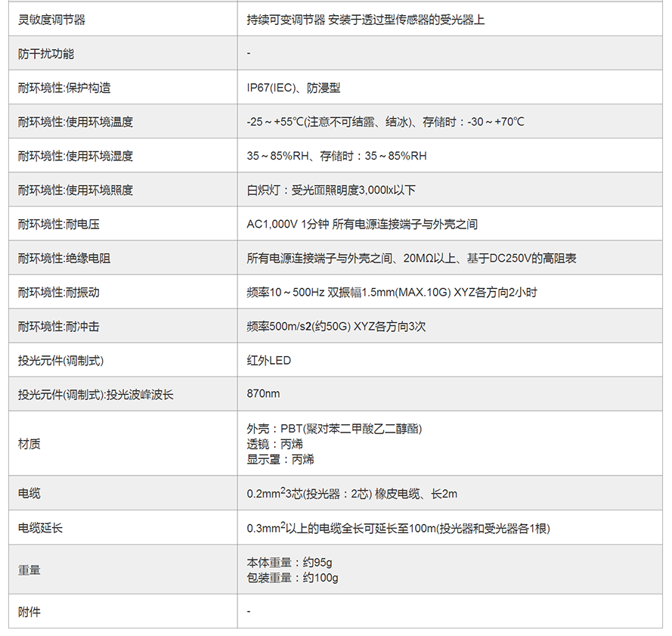672x636 pixels.
Task: Click the AC1,000V 1分钟 withstand voltage value
Action: (x=362, y=224)
